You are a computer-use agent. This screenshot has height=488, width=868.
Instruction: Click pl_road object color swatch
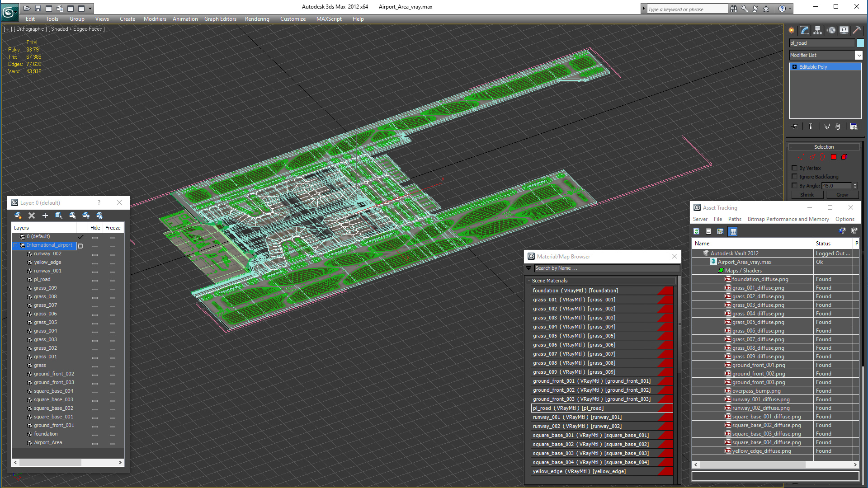(x=860, y=43)
